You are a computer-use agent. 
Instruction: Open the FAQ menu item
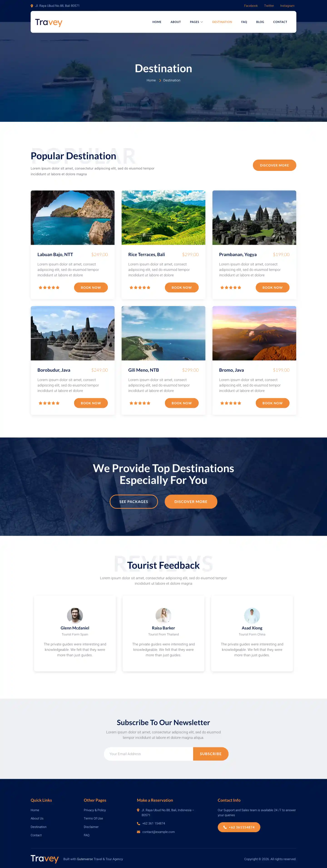tap(244, 22)
